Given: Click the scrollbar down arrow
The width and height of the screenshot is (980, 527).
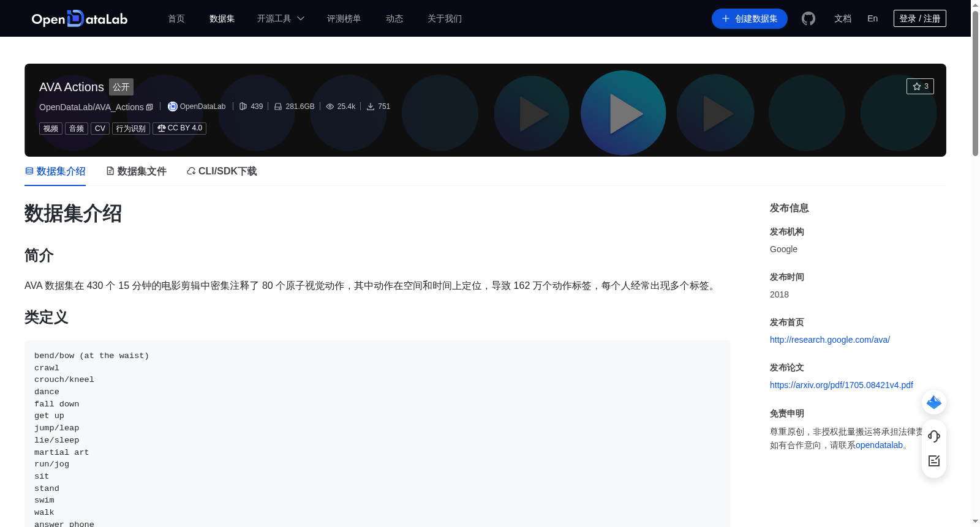Looking at the screenshot, I should click(x=975, y=521).
